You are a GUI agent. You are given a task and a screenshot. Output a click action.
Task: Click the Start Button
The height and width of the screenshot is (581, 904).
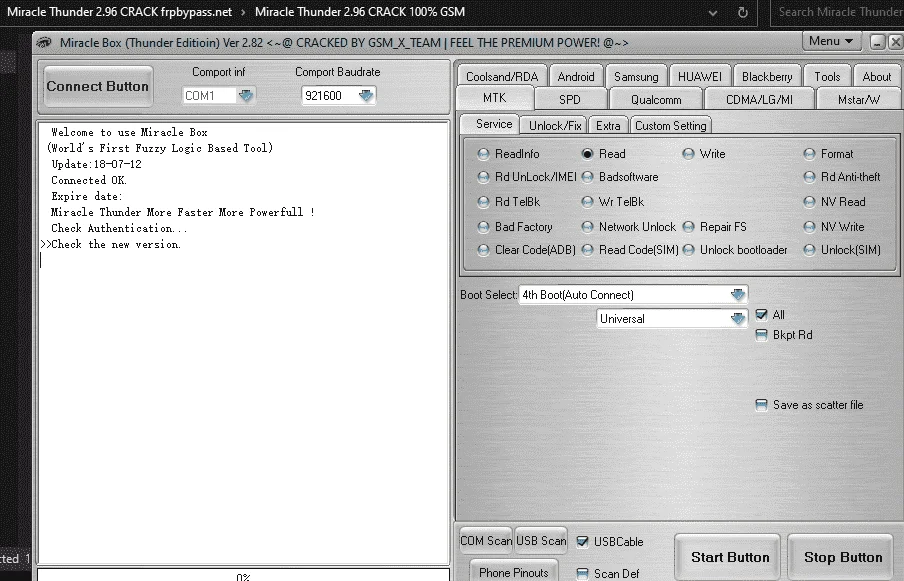tap(729, 557)
